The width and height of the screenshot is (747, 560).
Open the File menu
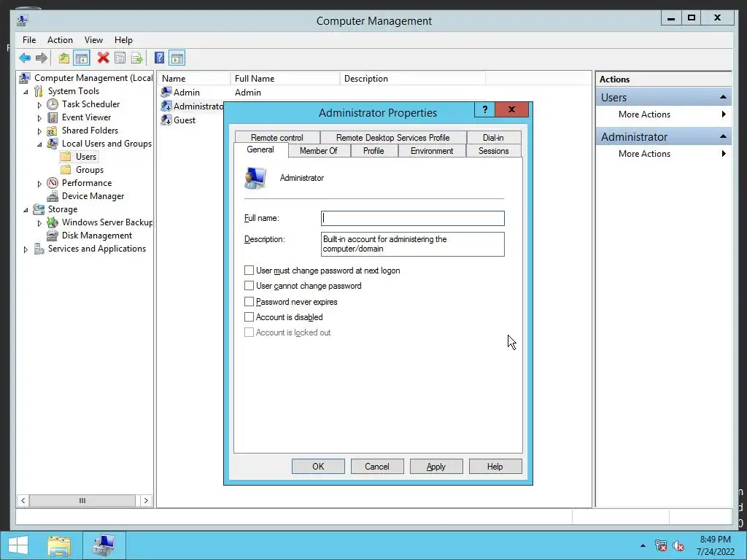coord(29,40)
